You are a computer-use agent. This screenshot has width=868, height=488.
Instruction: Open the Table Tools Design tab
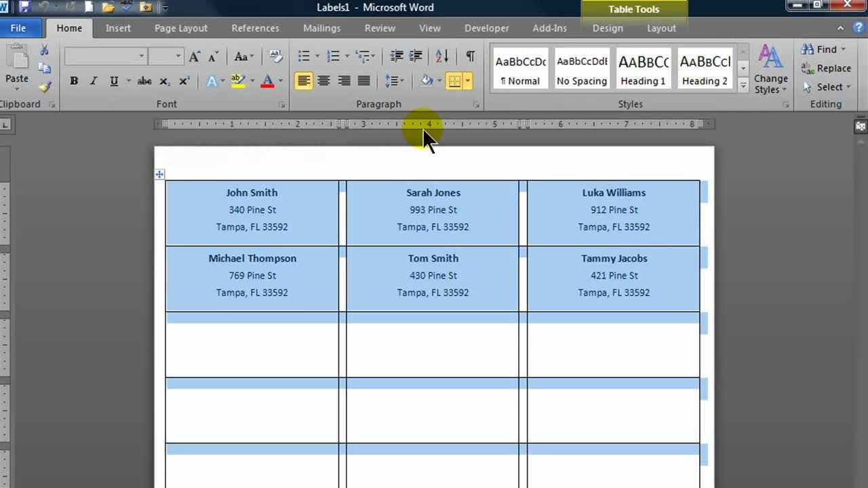pos(607,28)
